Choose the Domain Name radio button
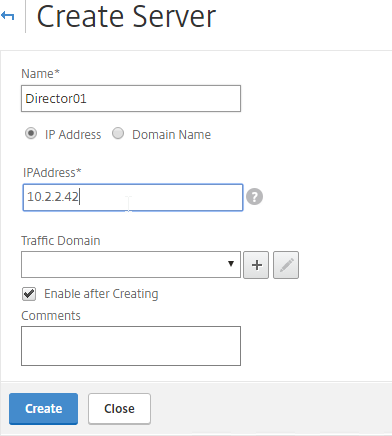The height and width of the screenshot is (436, 392). 118,134
